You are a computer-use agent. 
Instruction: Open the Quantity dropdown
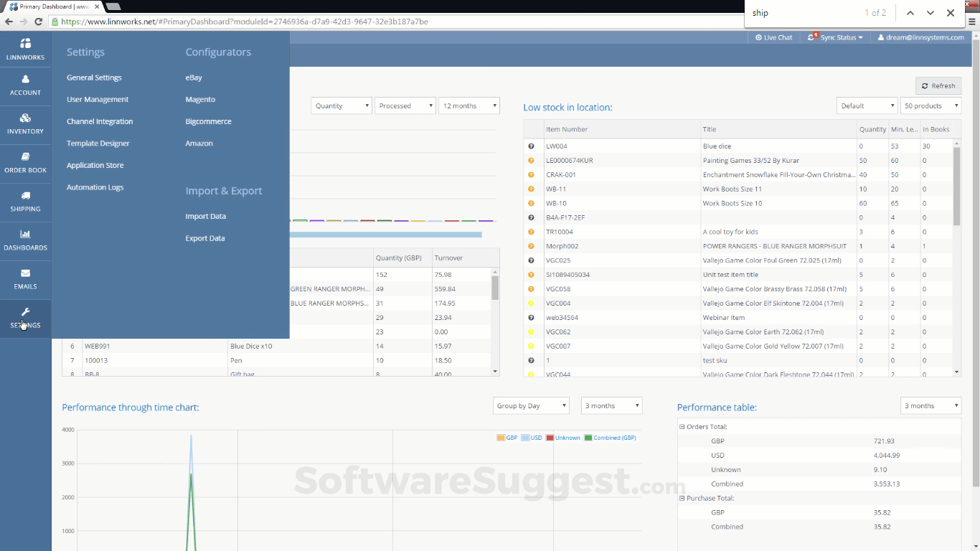pos(341,105)
